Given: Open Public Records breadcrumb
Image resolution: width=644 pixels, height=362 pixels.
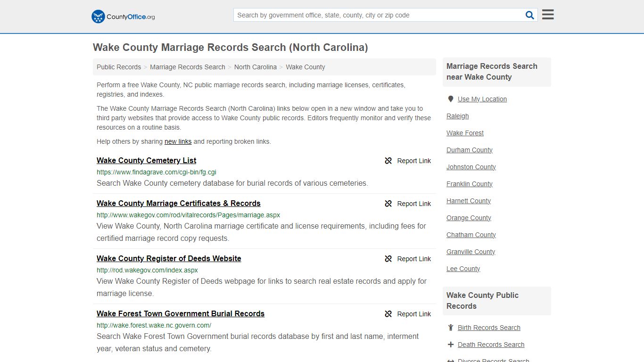Looking at the screenshot, I should 119,67.
